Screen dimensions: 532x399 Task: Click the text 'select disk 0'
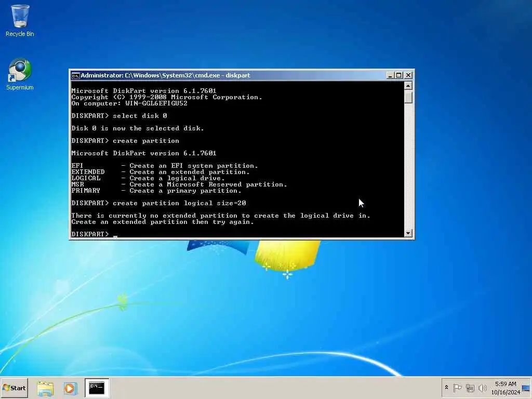[140, 116]
